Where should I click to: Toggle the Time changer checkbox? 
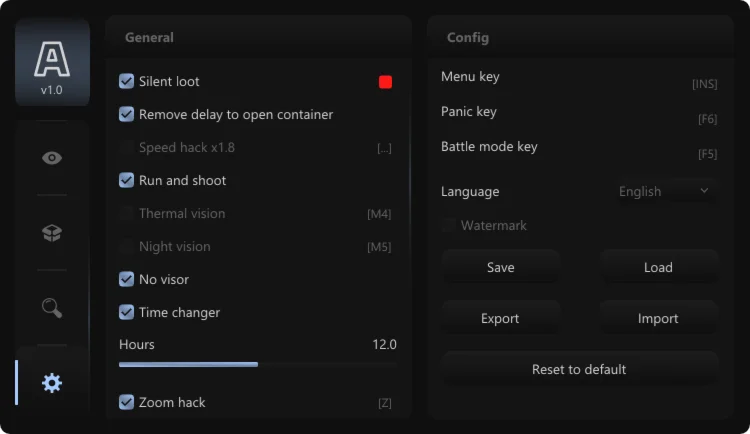[x=127, y=312]
